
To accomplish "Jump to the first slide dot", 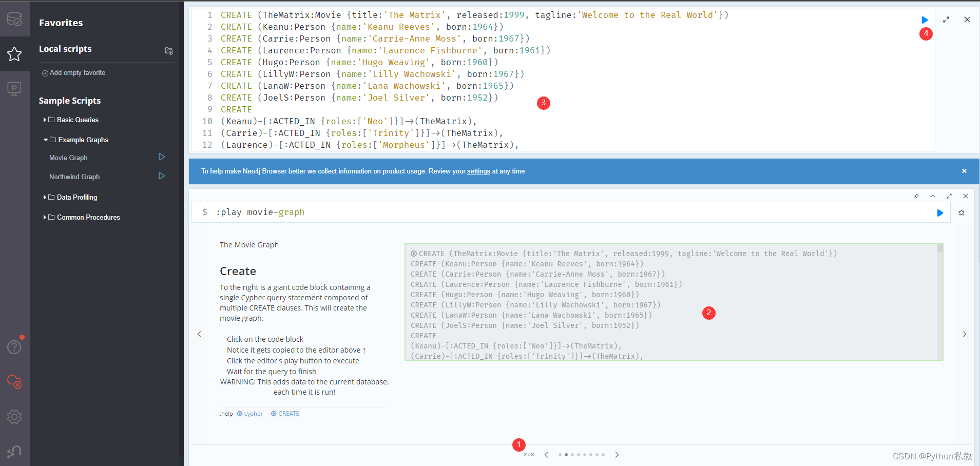I will point(560,455).
